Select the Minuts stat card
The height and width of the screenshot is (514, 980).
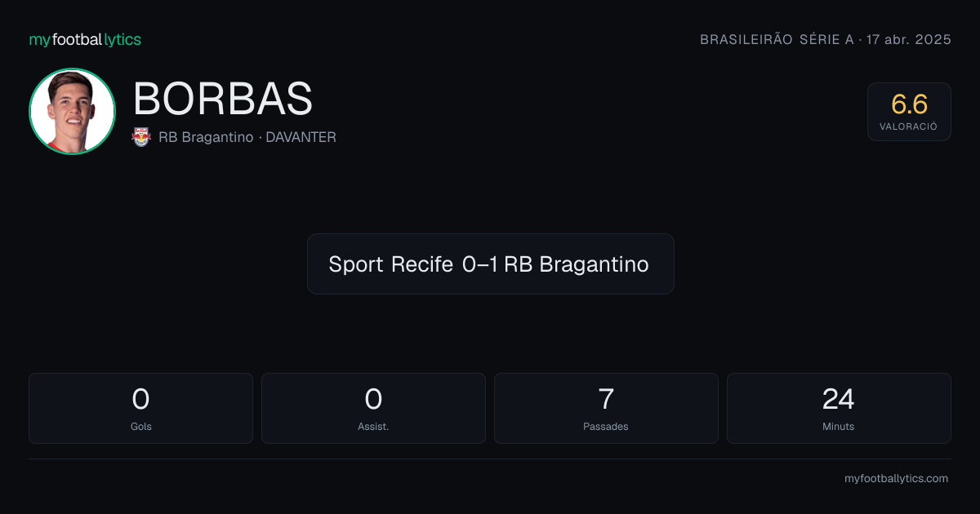point(839,408)
